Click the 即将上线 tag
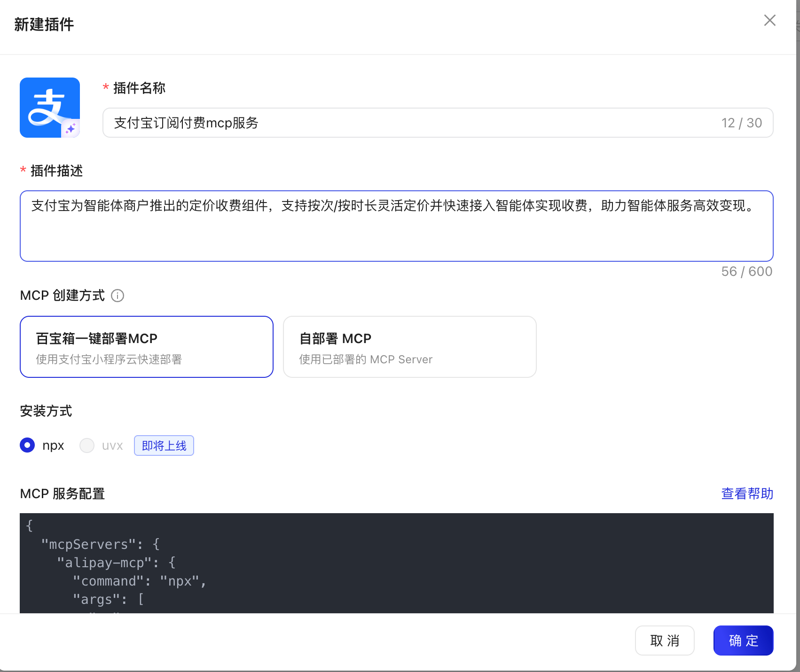This screenshot has width=800, height=672. coord(164,445)
